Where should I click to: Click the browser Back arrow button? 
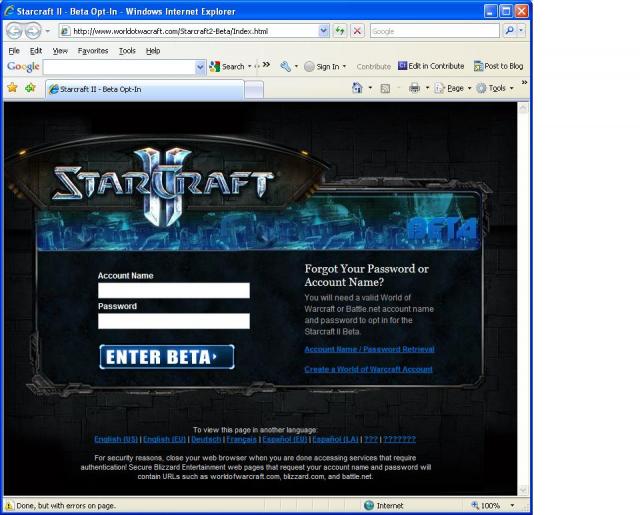14,31
